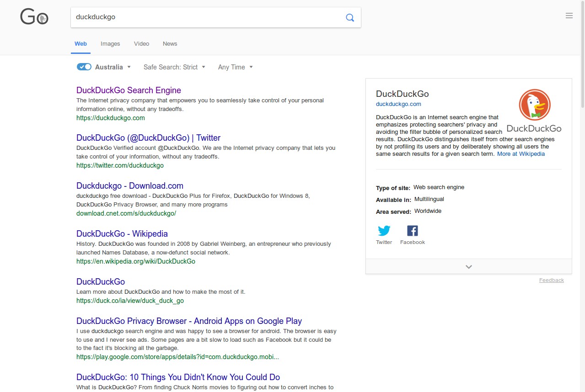Expand the DuckDuckGo info panel chevron
The height and width of the screenshot is (392, 585).
[468, 266]
